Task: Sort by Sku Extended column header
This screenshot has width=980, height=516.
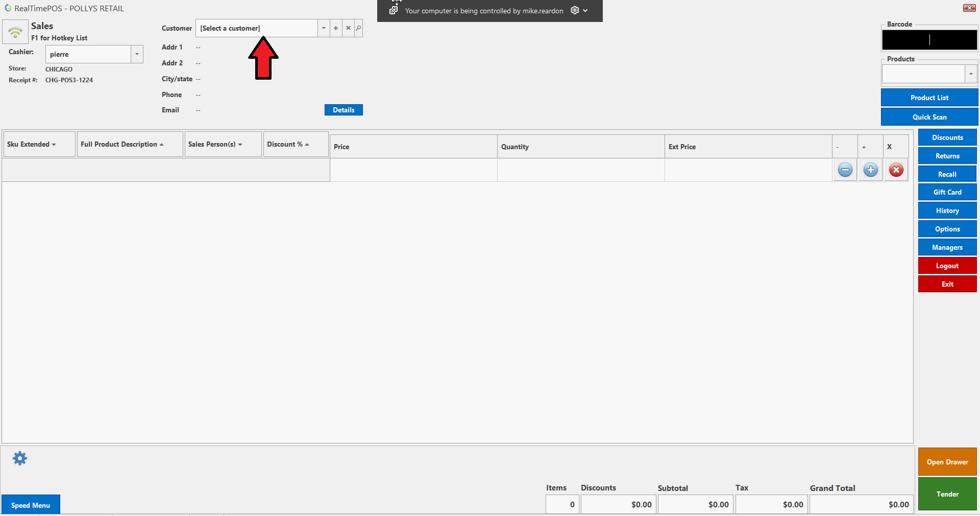Action: 32,145
